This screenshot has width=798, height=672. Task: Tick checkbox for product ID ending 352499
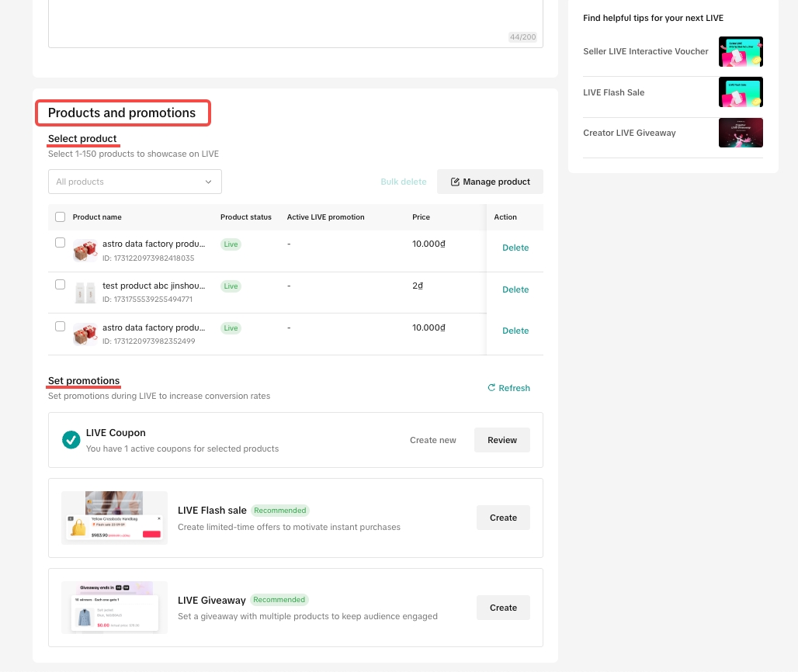(x=61, y=327)
